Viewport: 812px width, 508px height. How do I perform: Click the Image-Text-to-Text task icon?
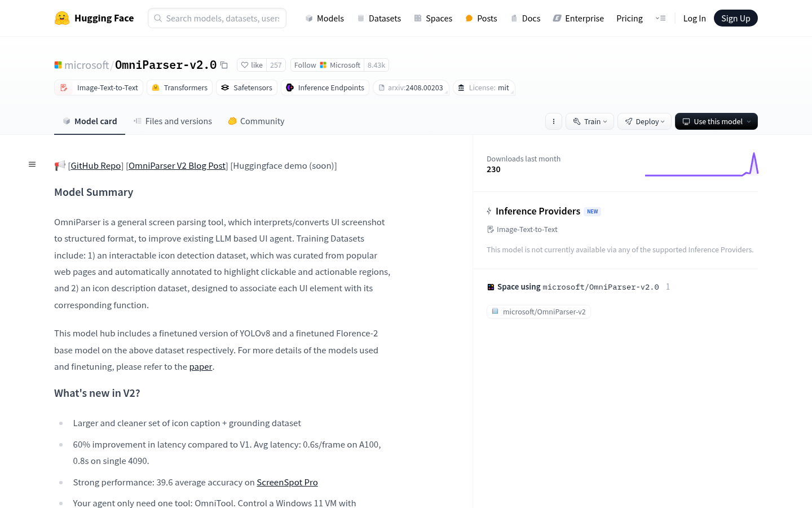coord(64,87)
